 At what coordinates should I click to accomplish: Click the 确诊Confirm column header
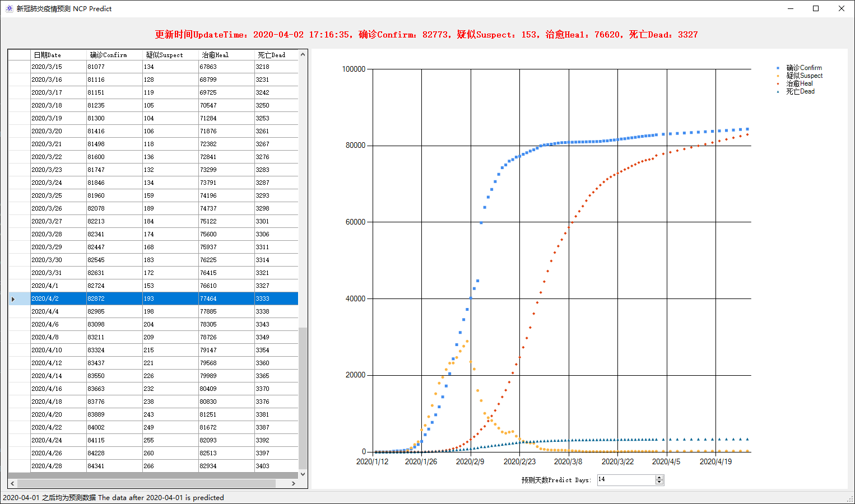(x=114, y=55)
